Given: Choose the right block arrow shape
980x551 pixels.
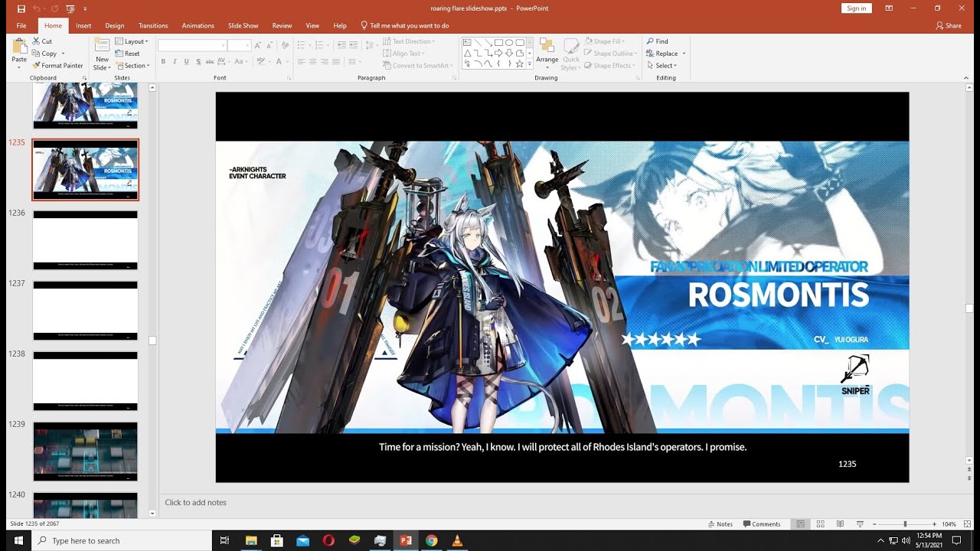Looking at the screenshot, I should (x=498, y=54).
